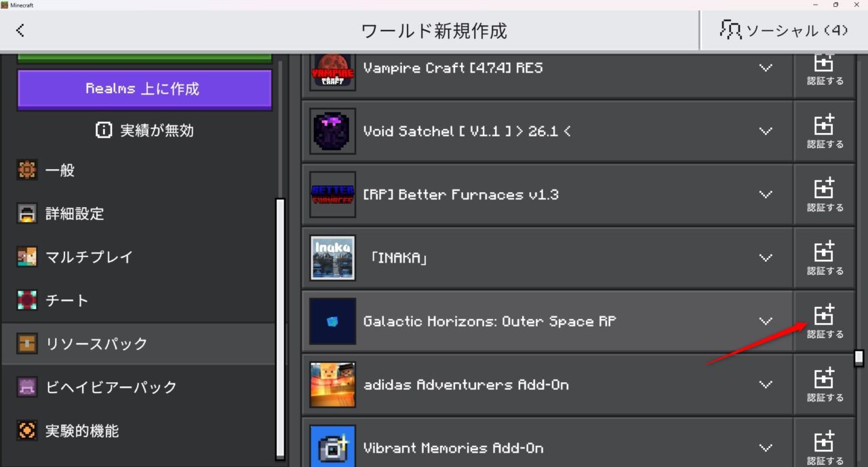Click the adidas Adventurers Add-On title
This screenshot has width=868, height=467.
467,385
